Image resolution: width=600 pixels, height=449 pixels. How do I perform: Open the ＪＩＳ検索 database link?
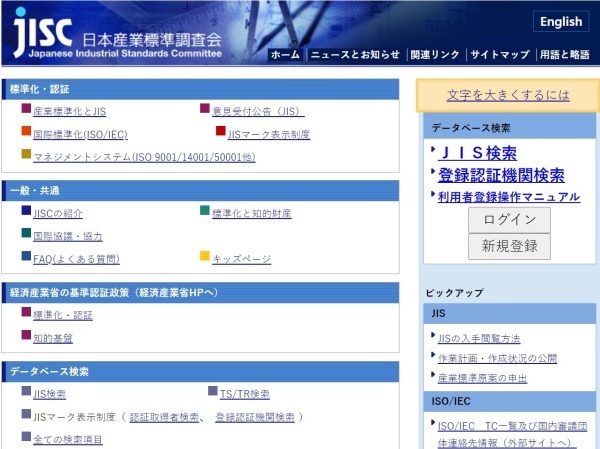tap(477, 153)
